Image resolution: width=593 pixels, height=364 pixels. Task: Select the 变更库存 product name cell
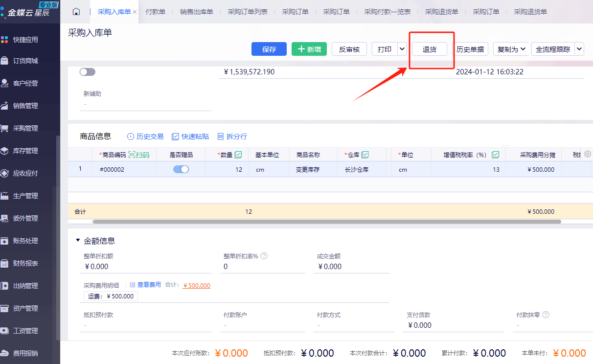[x=314, y=169]
